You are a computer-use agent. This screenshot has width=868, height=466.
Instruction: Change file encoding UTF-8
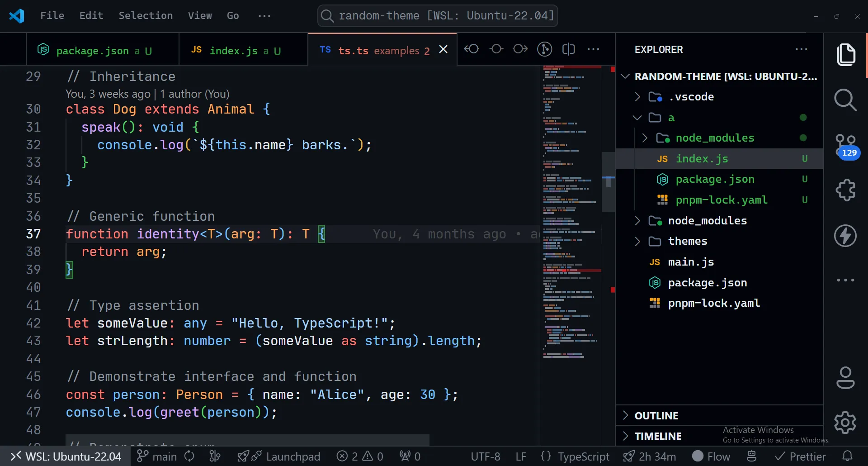pos(486,456)
